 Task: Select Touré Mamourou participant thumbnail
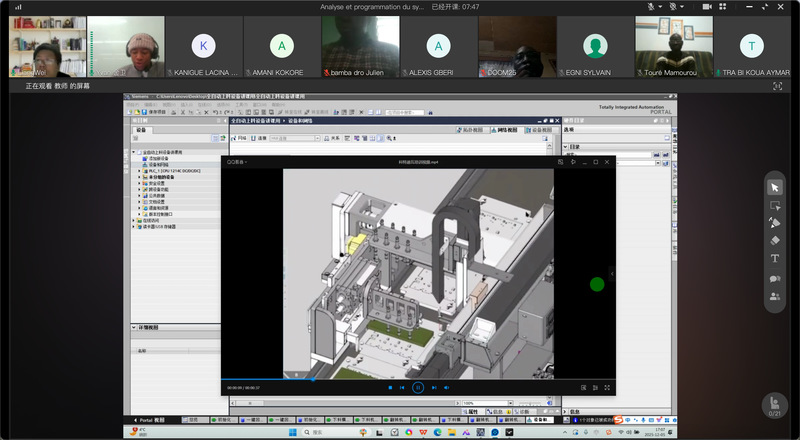pyautogui.click(x=673, y=46)
